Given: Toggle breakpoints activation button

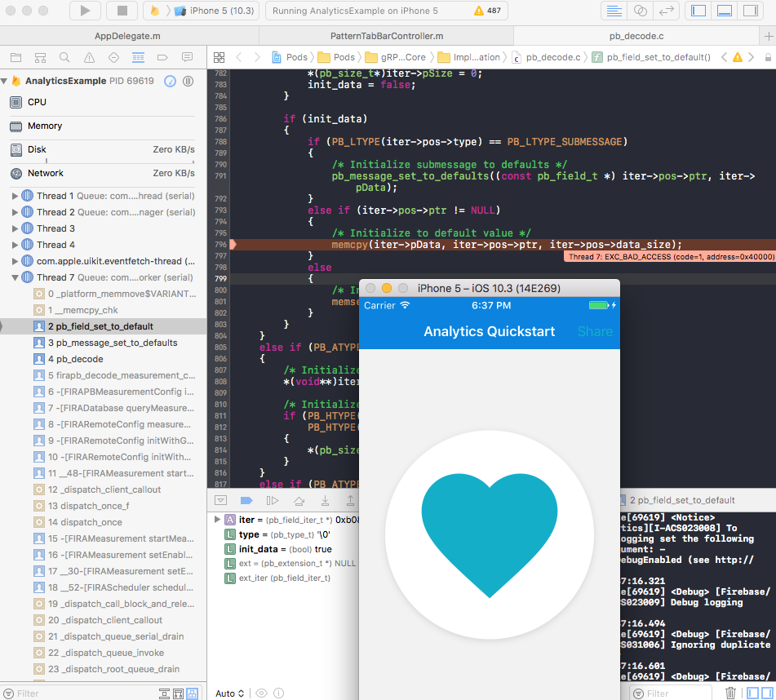Looking at the screenshot, I should coord(246,501).
